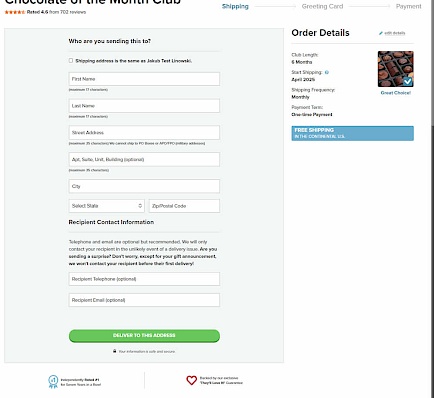Click the info icon next to Start Shipping
This screenshot has width=435, height=398.
pyautogui.click(x=327, y=72)
